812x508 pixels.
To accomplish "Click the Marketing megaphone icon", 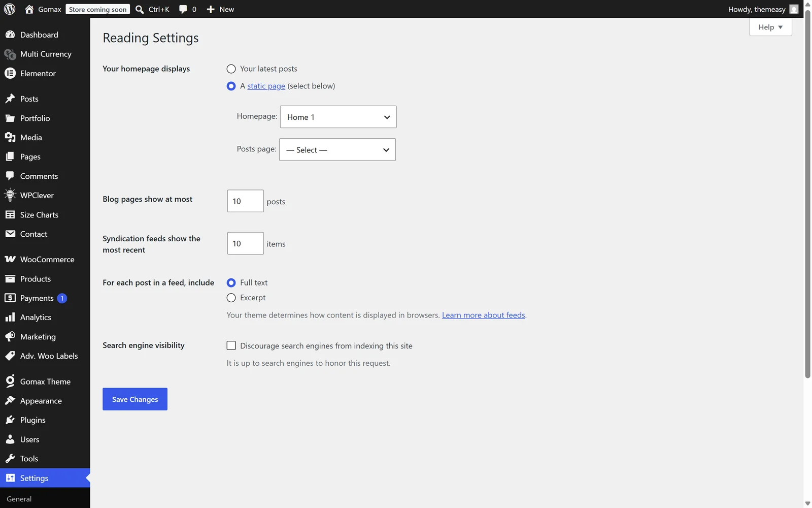I will (x=10, y=336).
